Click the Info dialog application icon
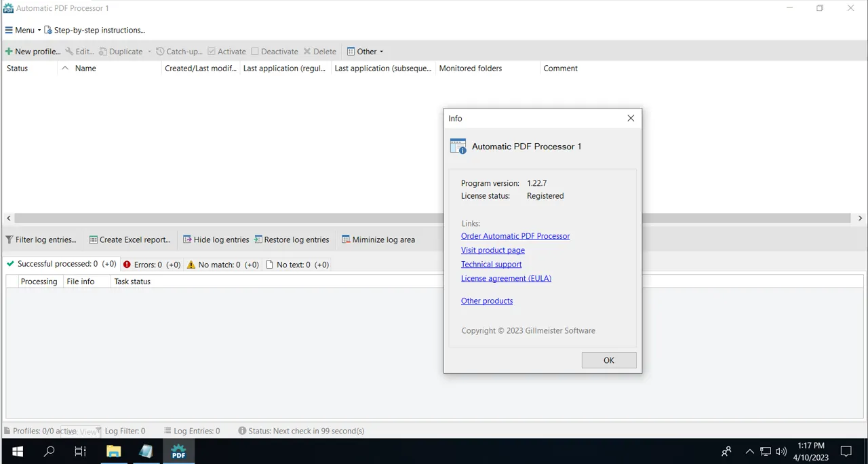Viewport: 868px width, 464px height. pyautogui.click(x=458, y=147)
